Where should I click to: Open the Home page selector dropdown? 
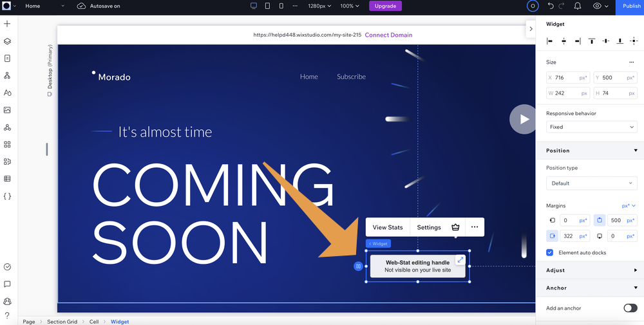45,6
